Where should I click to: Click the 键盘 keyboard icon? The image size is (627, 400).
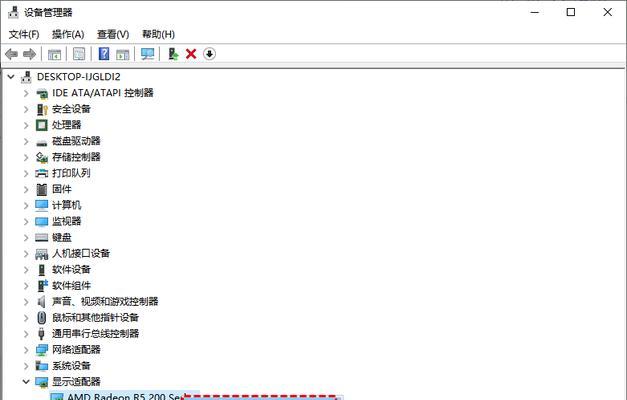42,238
